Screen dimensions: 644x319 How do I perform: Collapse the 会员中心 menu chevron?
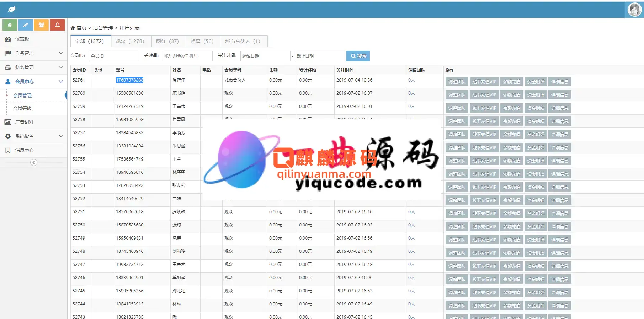coord(61,82)
